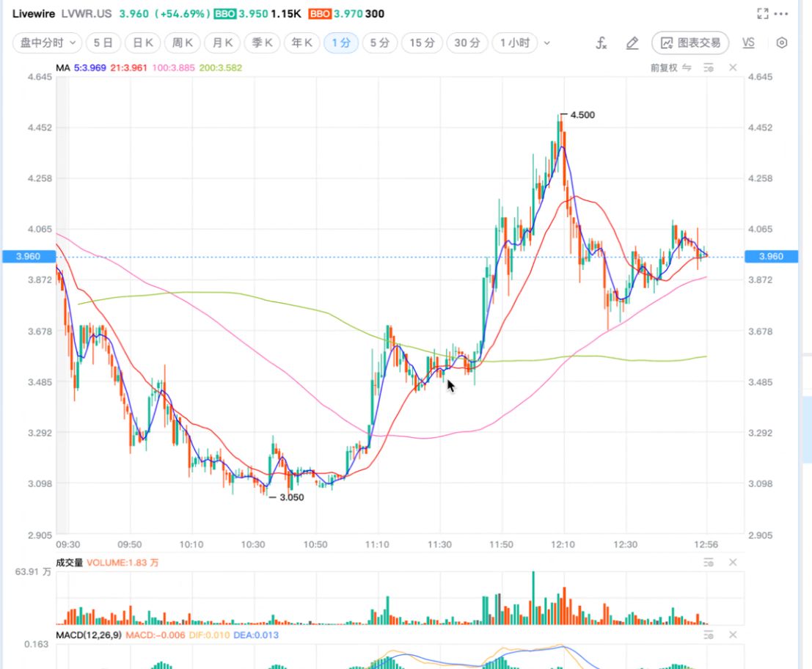
Task: Select the 5 分 timeframe tab
Action: (x=379, y=43)
